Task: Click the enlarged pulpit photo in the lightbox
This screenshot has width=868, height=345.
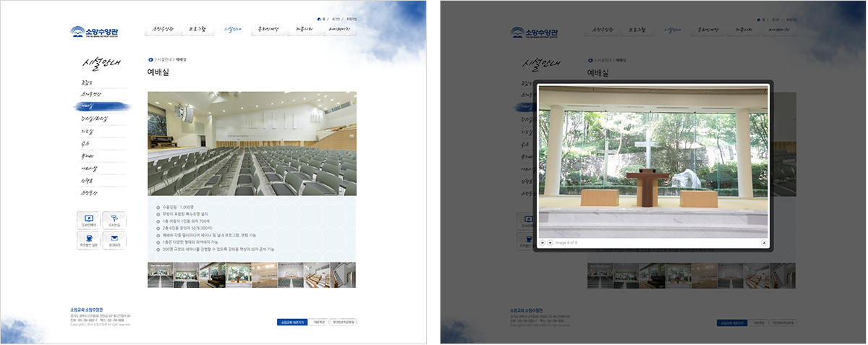Action: [x=653, y=161]
